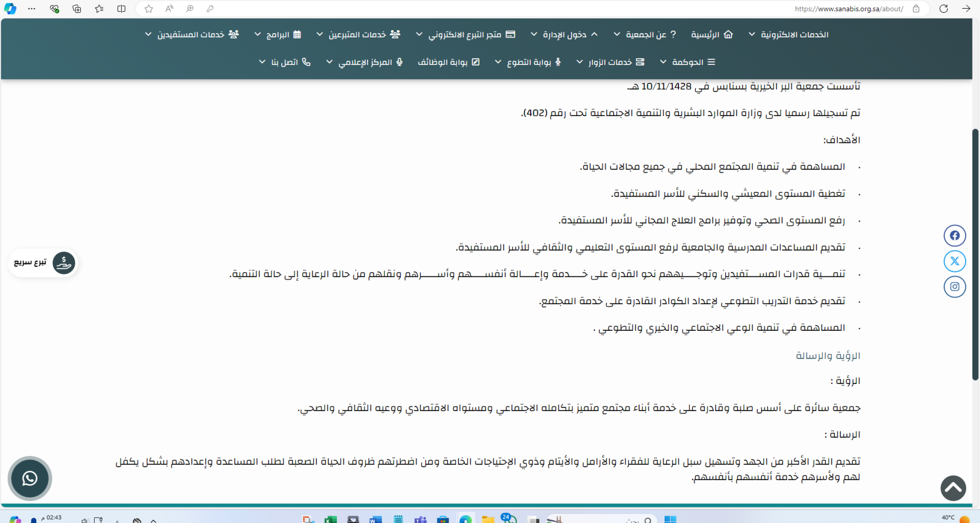Open the Edge Settings and more (three dots) menu
This screenshot has width=980, height=523.
[32, 9]
